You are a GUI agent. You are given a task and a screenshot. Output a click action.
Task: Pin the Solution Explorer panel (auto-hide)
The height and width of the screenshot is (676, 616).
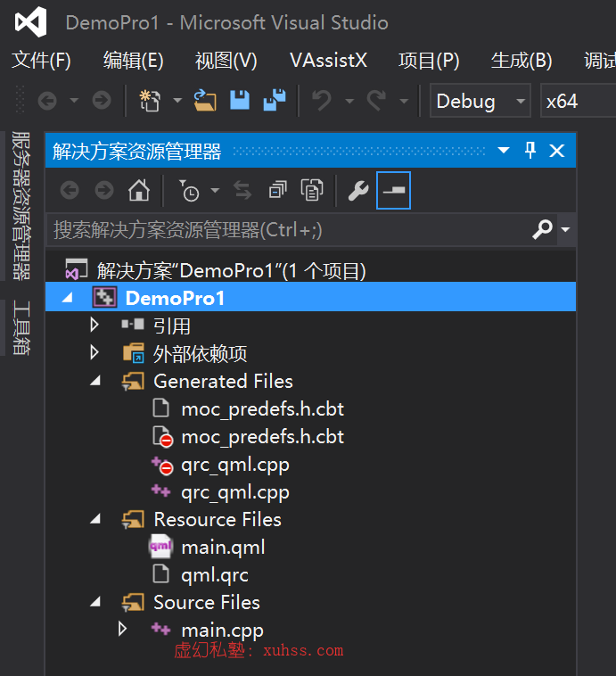[530, 151]
